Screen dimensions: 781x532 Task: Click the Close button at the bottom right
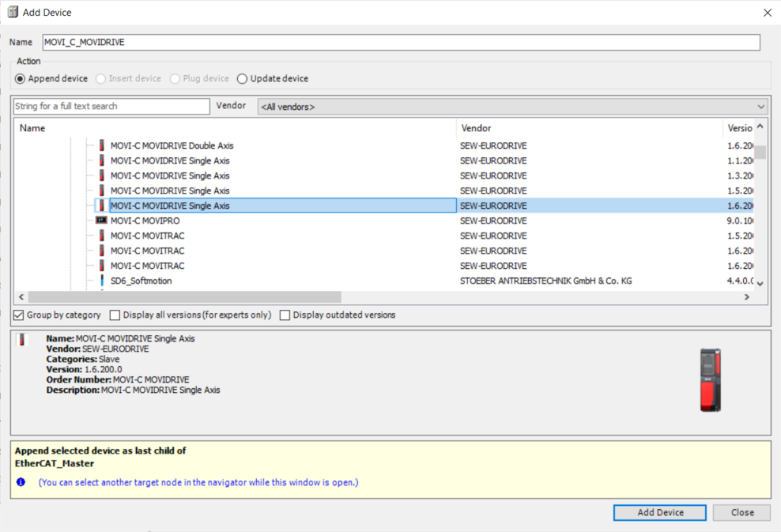click(x=741, y=512)
